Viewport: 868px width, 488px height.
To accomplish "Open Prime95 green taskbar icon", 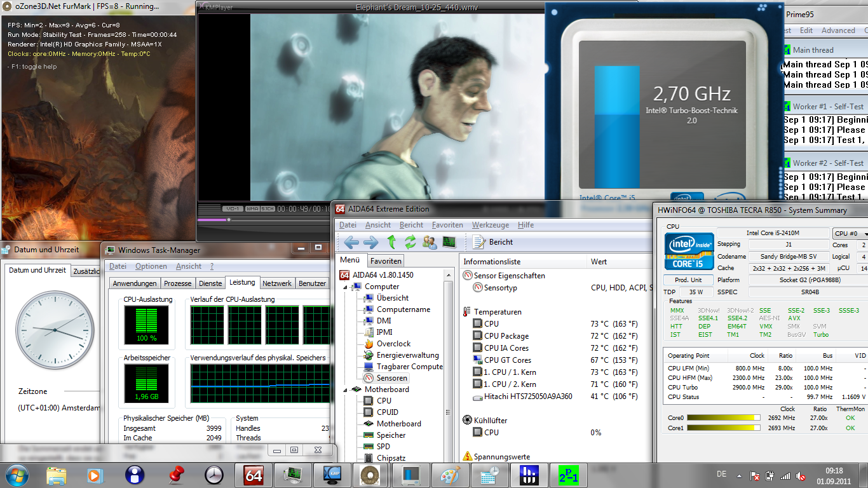I will pos(569,475).
